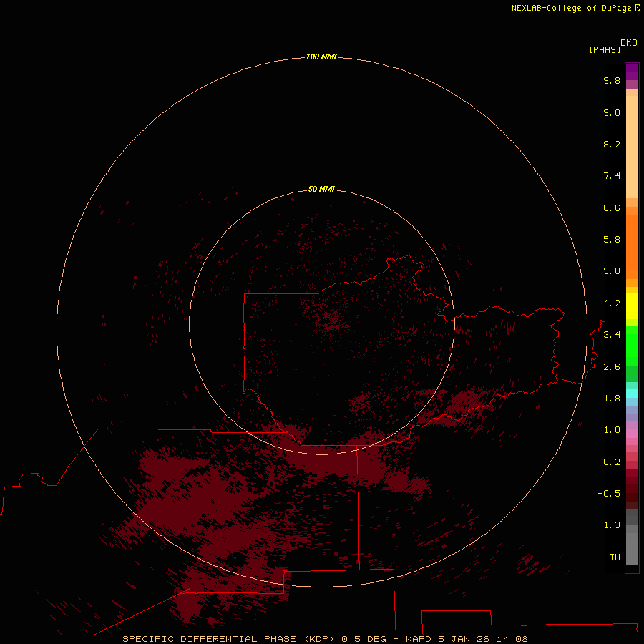Click the cyan segment of the color bar
Image resolution: width=644 pixels, height=644 pixels.
point(632,394)
